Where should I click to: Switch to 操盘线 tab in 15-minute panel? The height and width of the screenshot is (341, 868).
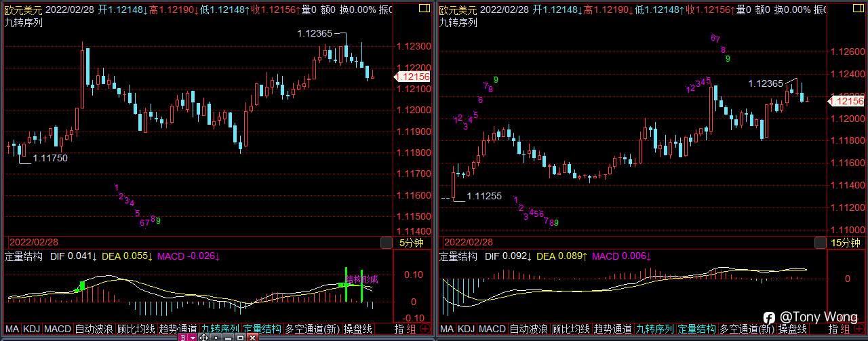[793, 329]
